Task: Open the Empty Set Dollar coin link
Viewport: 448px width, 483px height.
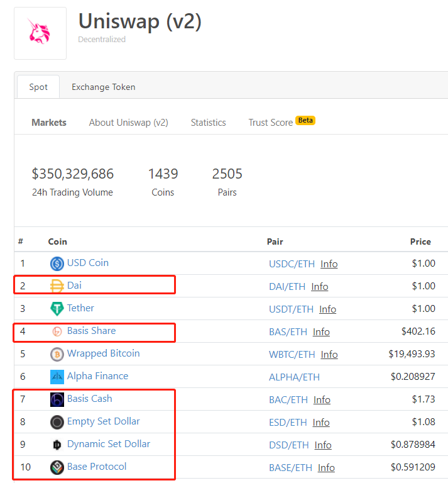Action: 104,421
